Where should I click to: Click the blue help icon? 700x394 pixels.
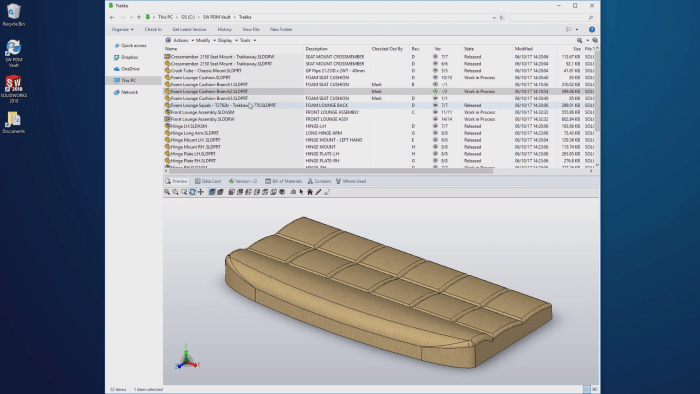point(592,29)
